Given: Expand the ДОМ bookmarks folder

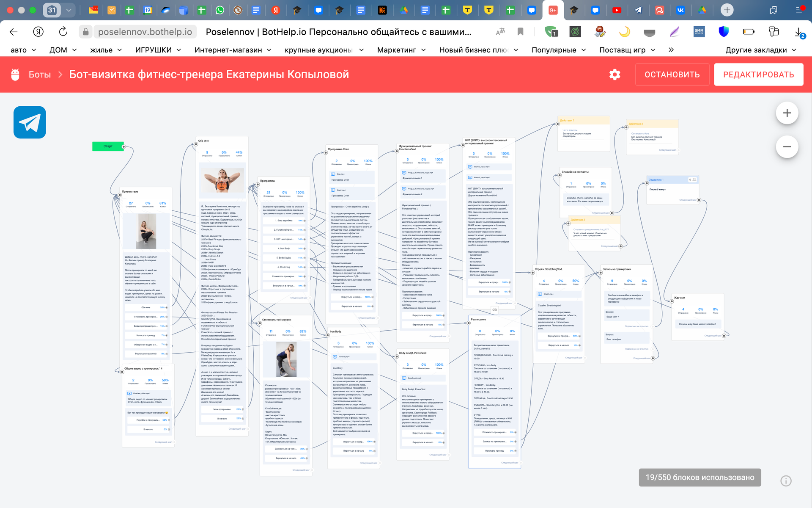Looking at the screenshot, I should click(63, 50).
